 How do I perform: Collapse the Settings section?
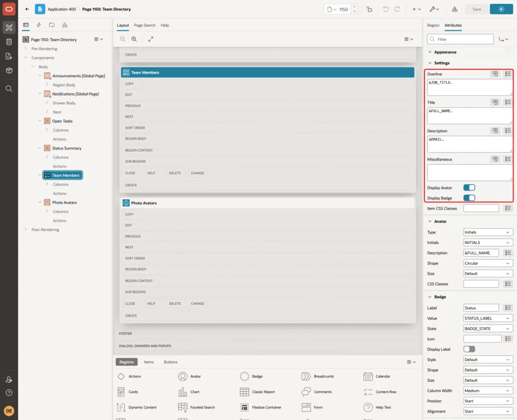[x=430, y=63]
